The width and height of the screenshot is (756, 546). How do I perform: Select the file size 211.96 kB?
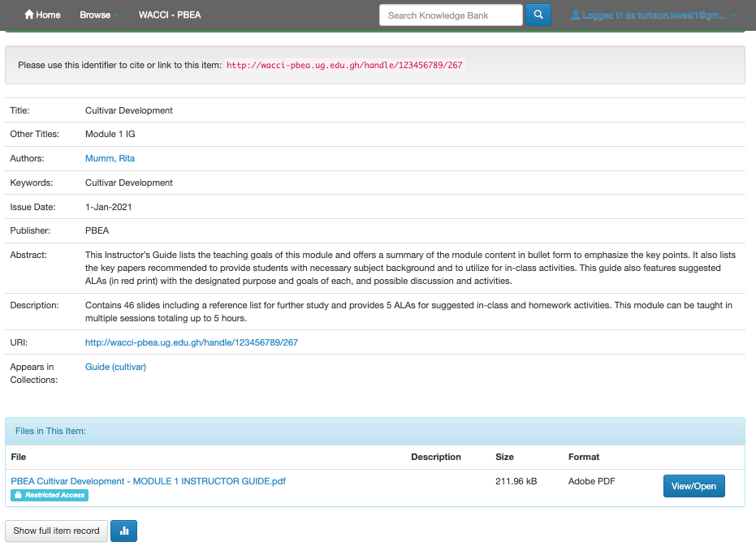coord(516,481)
